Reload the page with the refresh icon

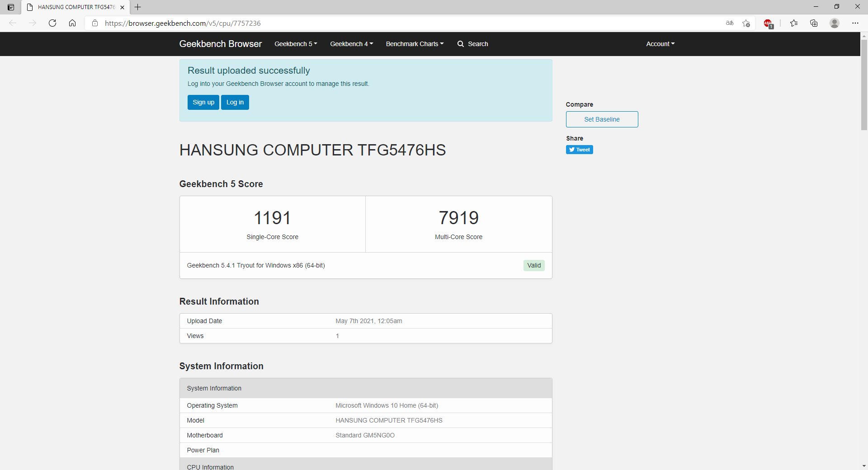click(52, 23)
